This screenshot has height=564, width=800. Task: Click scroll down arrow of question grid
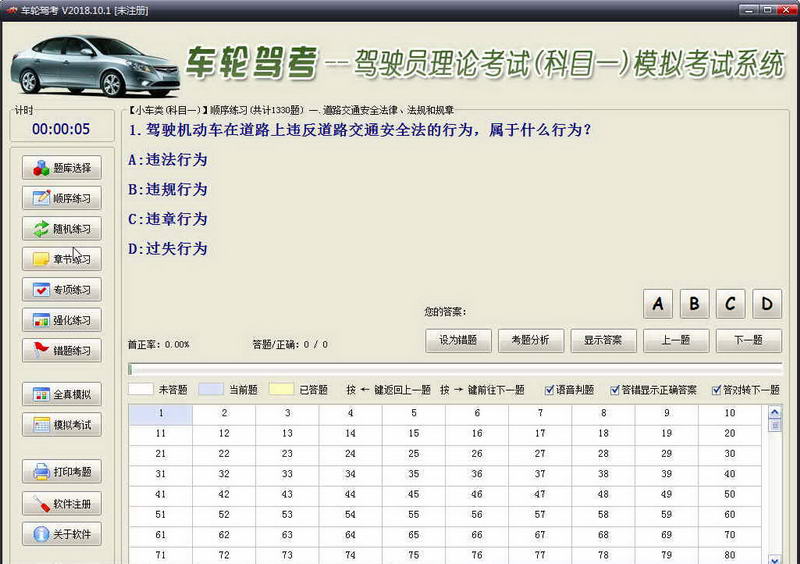coord(774,559)
